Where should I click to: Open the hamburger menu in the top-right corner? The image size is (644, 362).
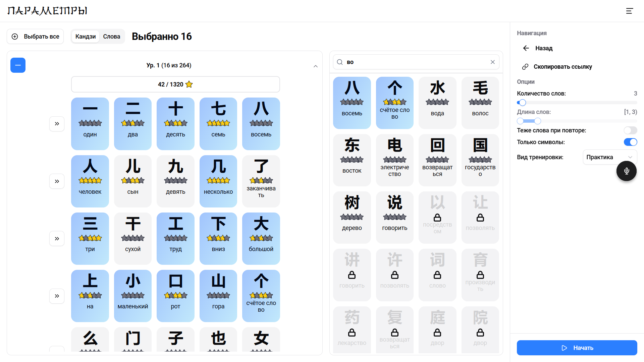tap(630, 11)
